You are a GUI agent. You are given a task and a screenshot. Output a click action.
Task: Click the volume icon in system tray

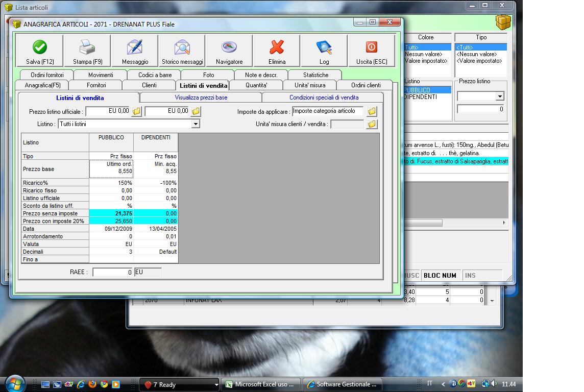(x=494, y=383)
